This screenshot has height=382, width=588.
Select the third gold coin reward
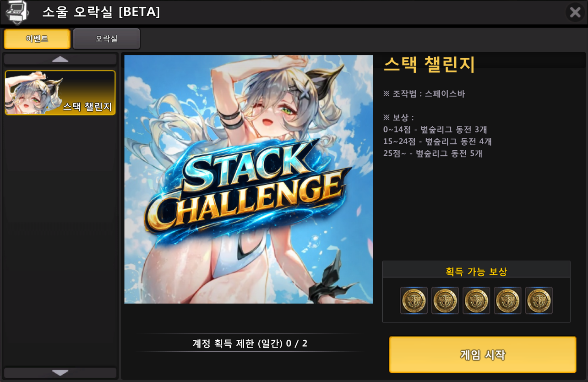476,300
